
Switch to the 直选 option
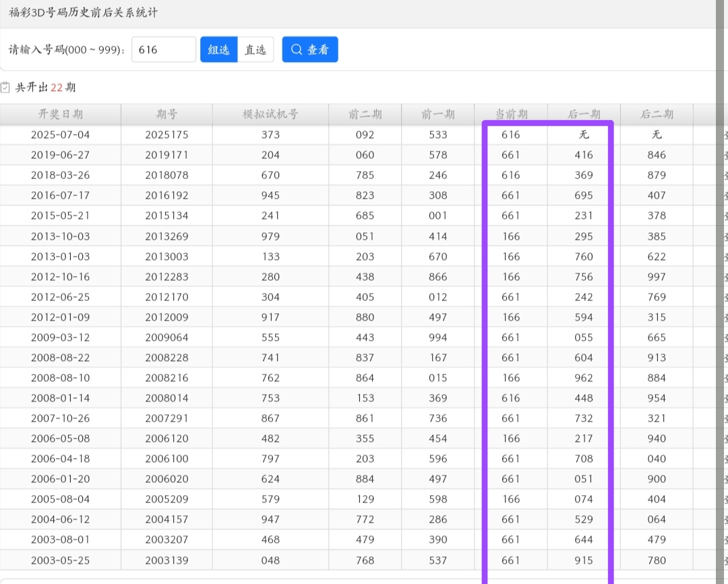point(255,50)
